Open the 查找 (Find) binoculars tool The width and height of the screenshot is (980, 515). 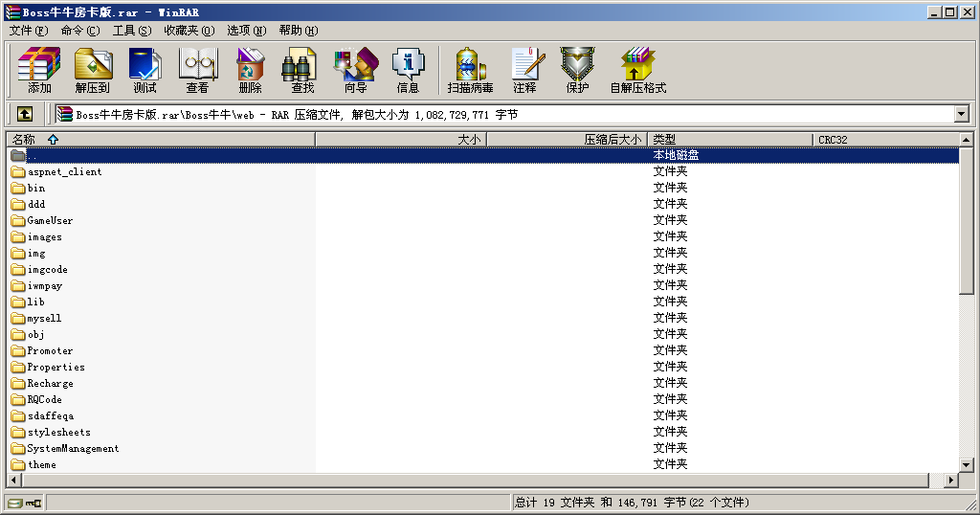point(302,71)
